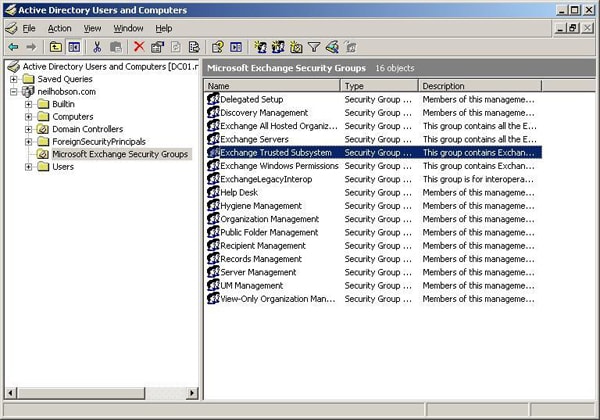
Task: Open the Window menu
Action: click(128, 28)
